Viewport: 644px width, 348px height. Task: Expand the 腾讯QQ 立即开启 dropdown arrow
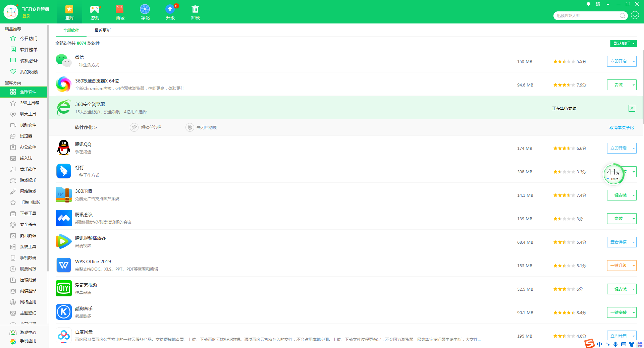click(634, 148)
